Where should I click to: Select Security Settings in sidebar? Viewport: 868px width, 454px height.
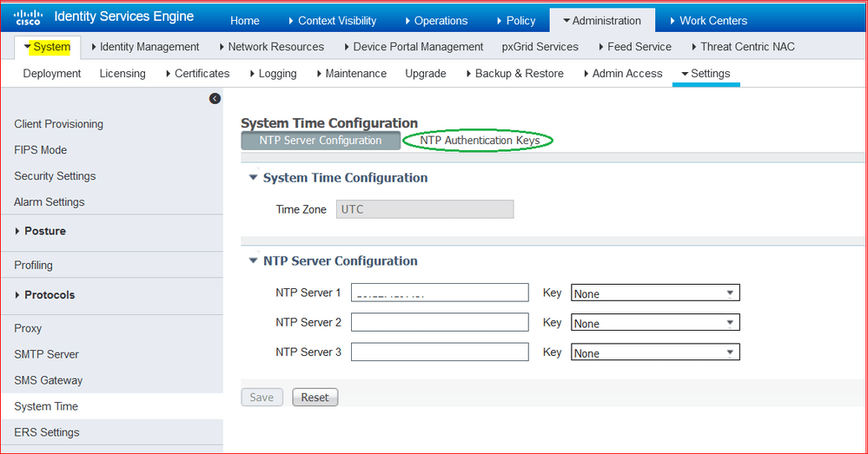pos(55,176)
